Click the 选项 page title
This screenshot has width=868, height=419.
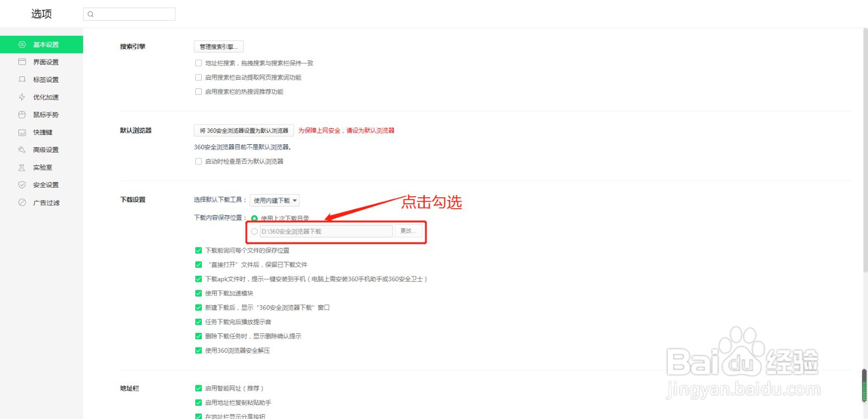click(41, 14)
